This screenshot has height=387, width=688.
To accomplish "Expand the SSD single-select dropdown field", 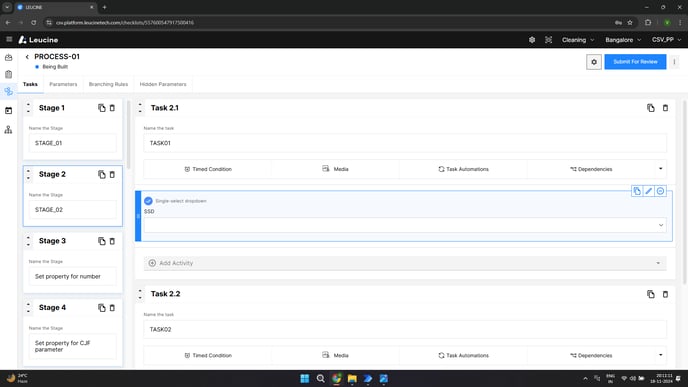I will click(x=405, y=225).
